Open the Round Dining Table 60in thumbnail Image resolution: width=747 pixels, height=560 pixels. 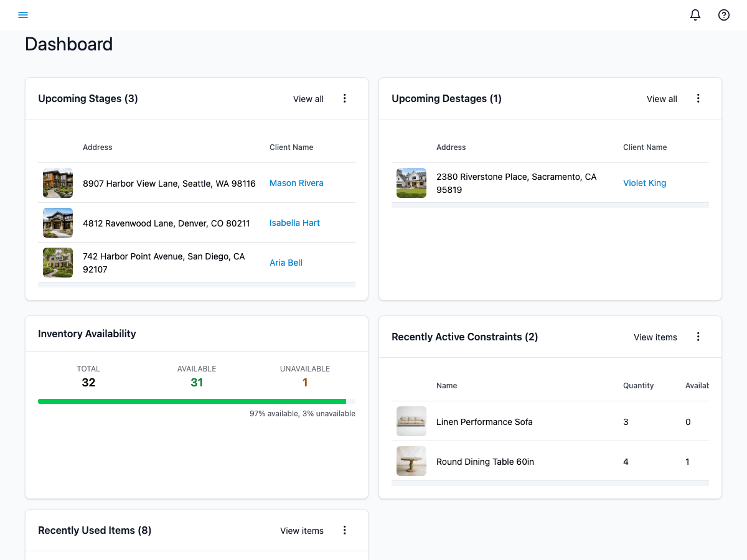[411, 461]
